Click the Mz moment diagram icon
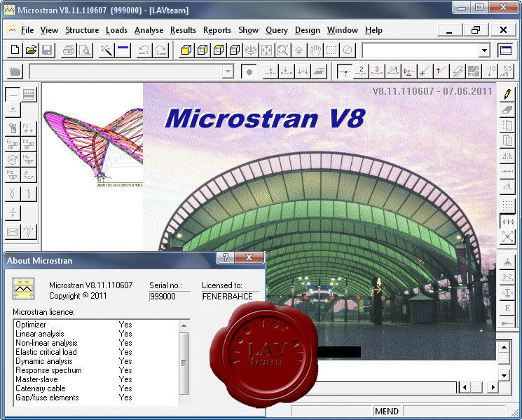 click(x=13, y=175)
